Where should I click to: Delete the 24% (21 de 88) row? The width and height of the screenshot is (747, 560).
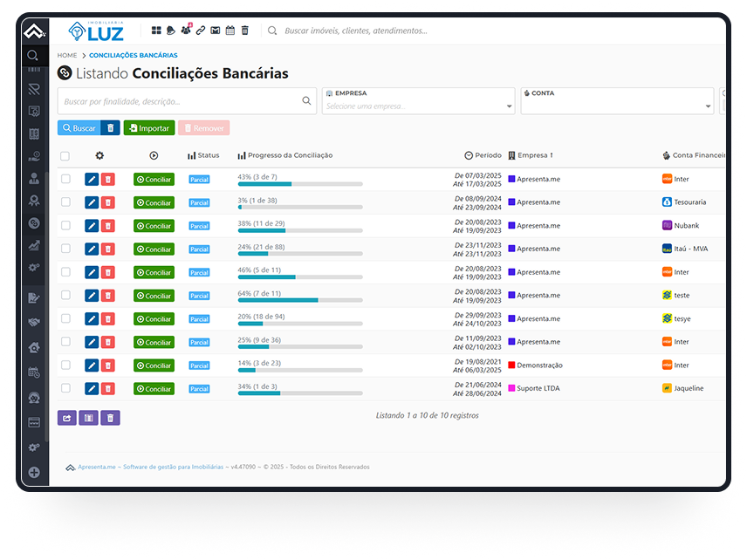pyautogui.click(x=108, y=249)
